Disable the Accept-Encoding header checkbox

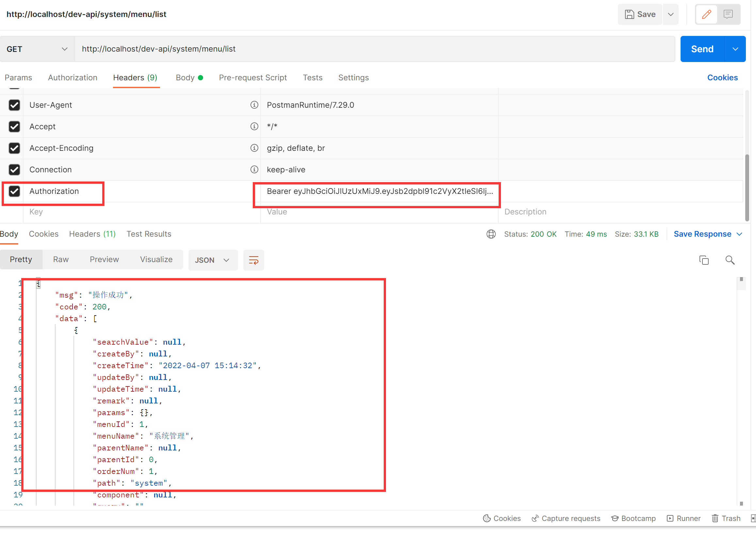click(x=14, y=149)
